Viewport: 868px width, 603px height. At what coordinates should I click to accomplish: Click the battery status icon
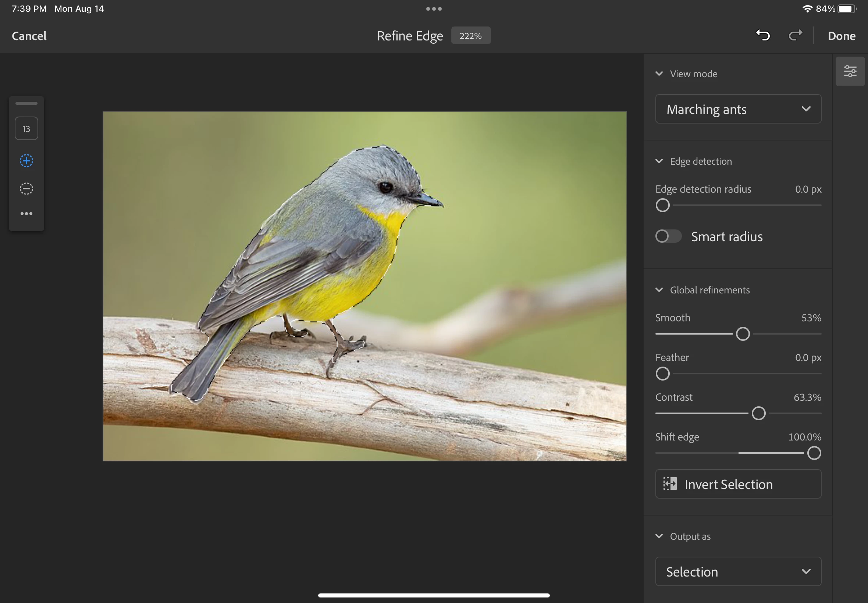tap(846, 9)
